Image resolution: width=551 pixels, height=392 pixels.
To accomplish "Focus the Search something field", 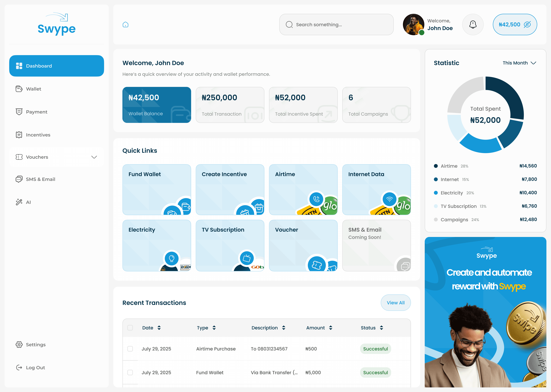I will [336, 25].
